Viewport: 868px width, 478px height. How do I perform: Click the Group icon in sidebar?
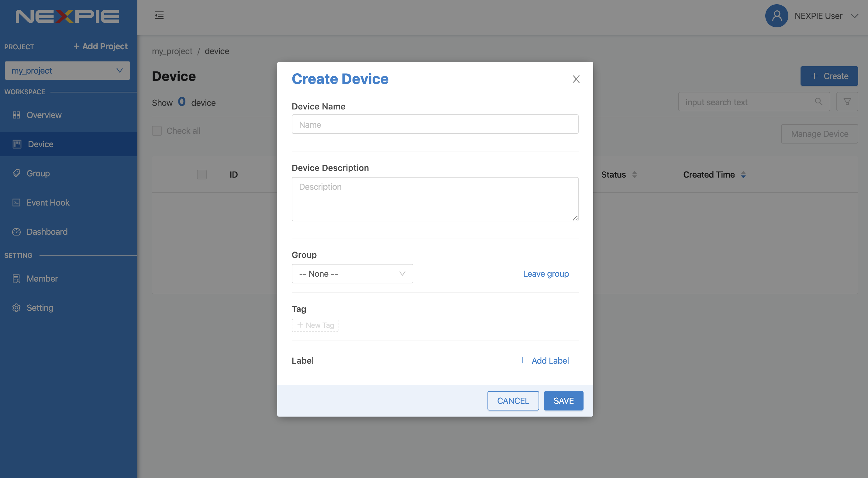pos(16,172)
